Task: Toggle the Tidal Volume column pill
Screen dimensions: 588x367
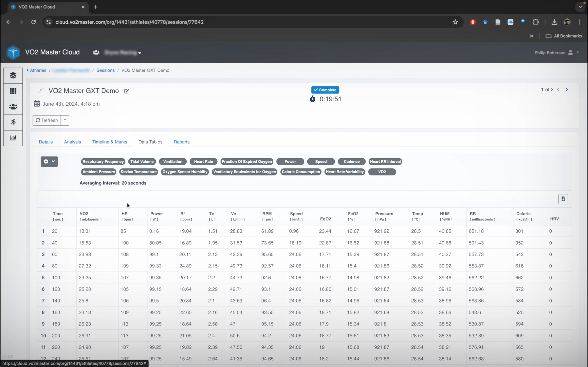Action: pos(142,162)
